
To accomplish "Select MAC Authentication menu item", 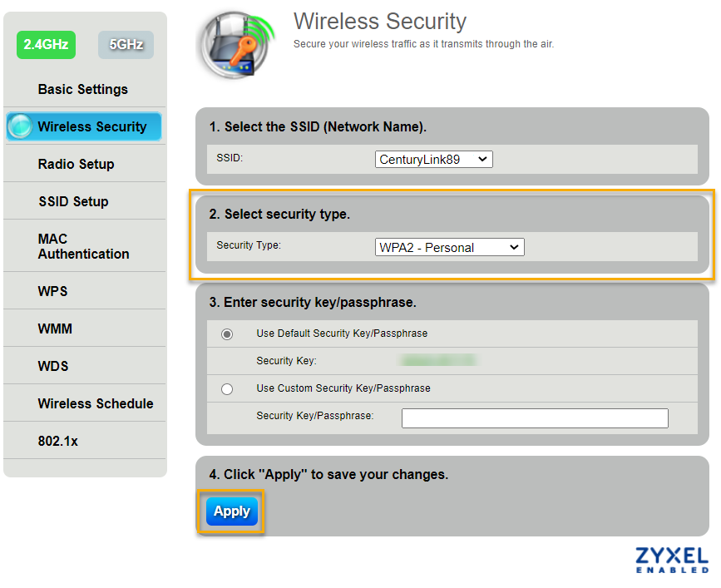I will 83,246.
